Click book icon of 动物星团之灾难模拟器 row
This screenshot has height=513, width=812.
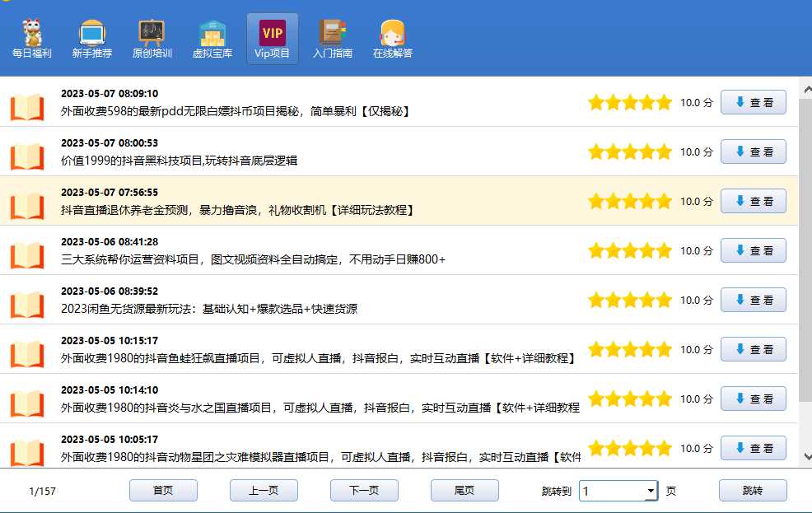(27, 453)
